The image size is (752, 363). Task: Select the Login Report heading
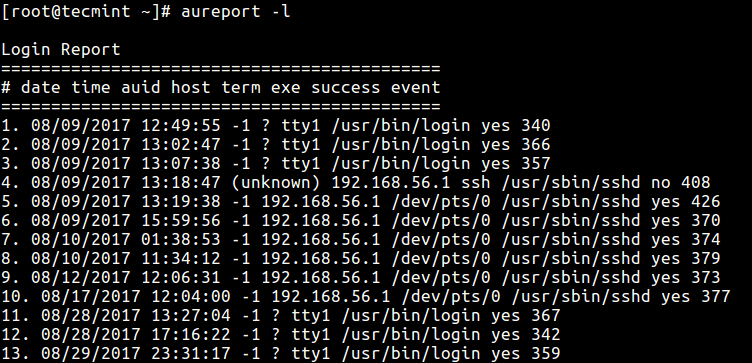point(61,49)
